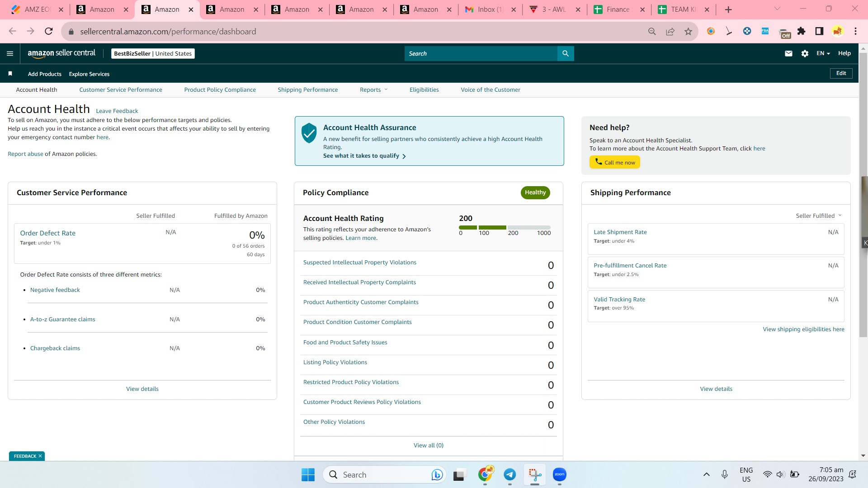
Task: Click Add Products link
Action: pos(44,74)
